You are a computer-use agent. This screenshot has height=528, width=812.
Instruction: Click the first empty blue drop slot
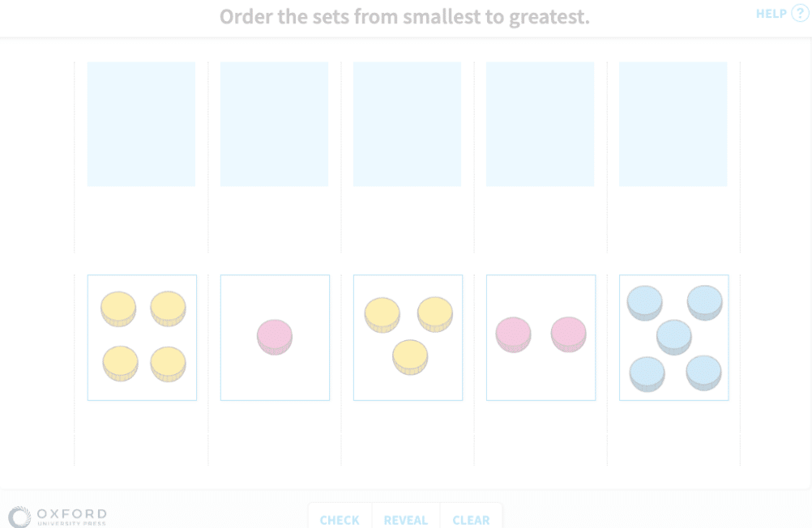click(141, 124)
